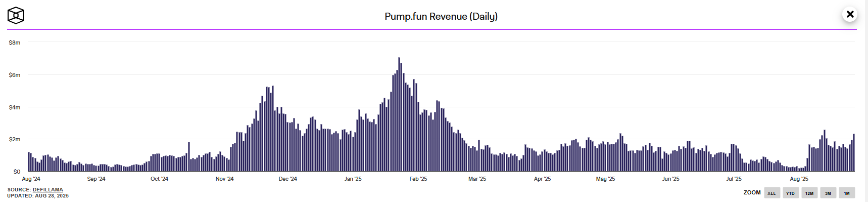Viewport: 868px width, 202px height.
Task: Click the Oct '24 axis label
Action: [x=159, y=179]
